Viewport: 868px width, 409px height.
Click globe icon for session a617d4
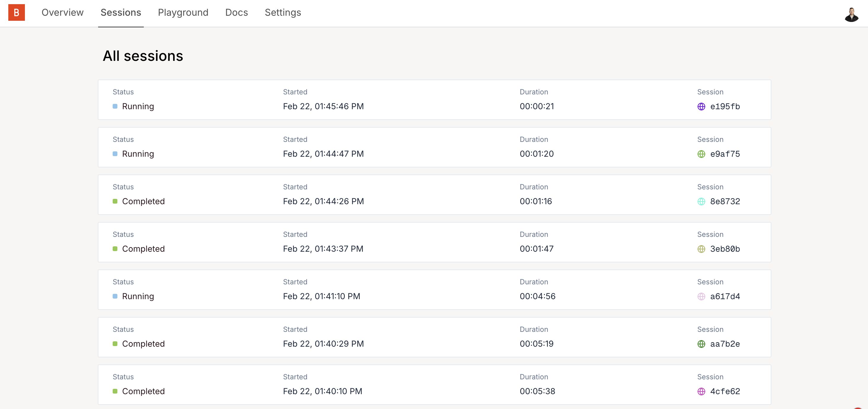tap(701, 297)
